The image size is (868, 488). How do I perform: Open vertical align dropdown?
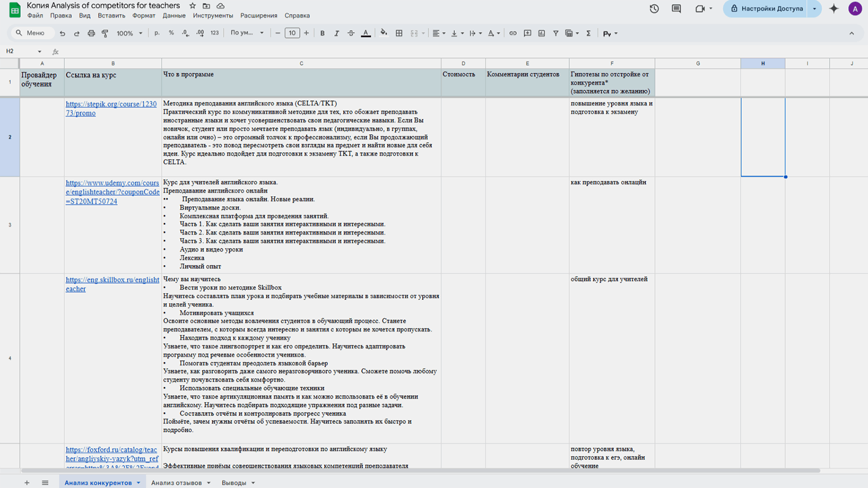click(458, 33)
